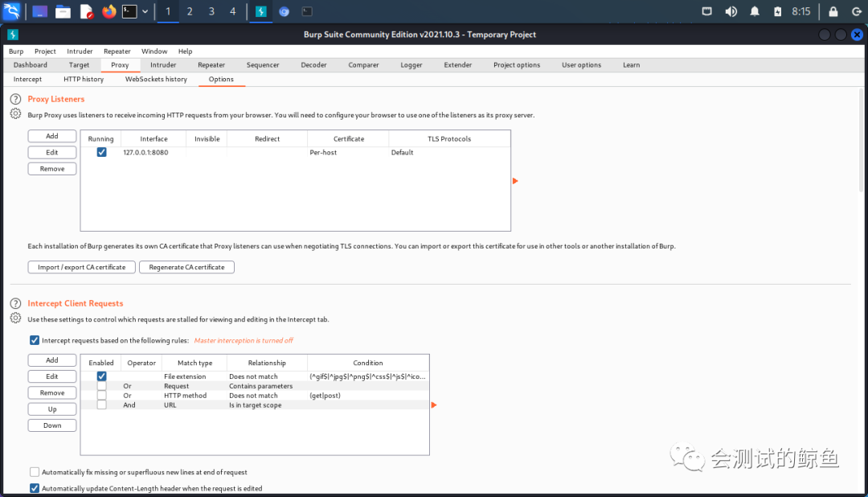Switch to the Target tab
868x497 pixels.
pyautogui.click(x=79, y=65)
